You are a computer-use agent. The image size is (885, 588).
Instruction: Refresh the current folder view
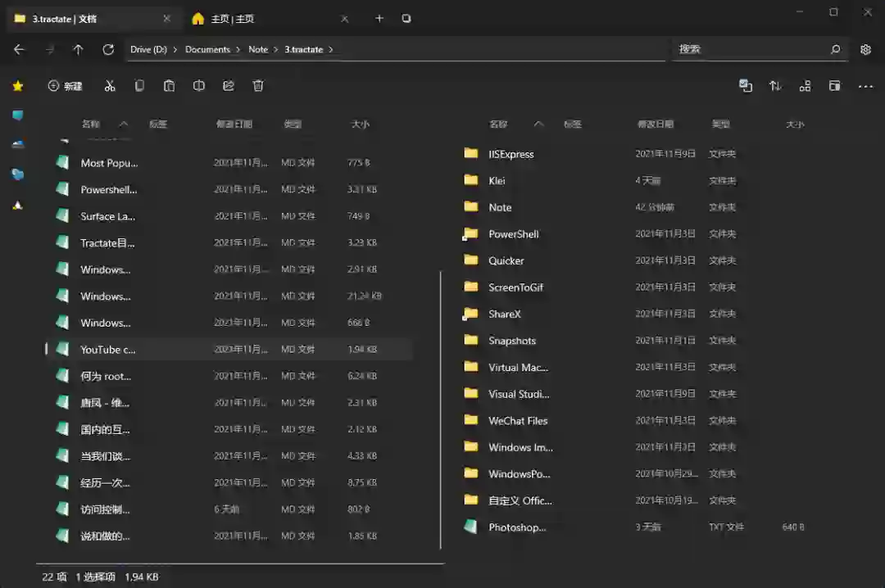(x=108, y=50)
